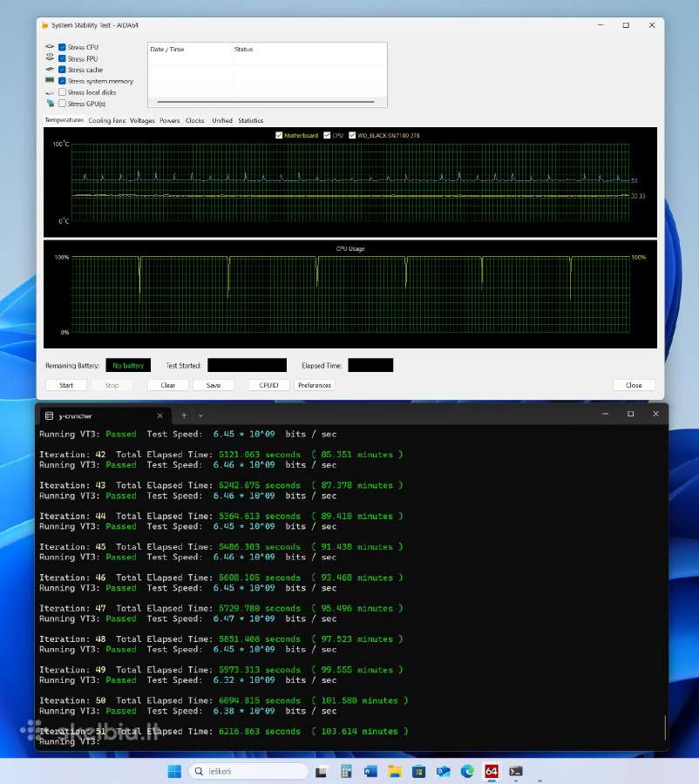
Task: Toggle the CPU temperature graph checkbox
Action: pos(327,135)
